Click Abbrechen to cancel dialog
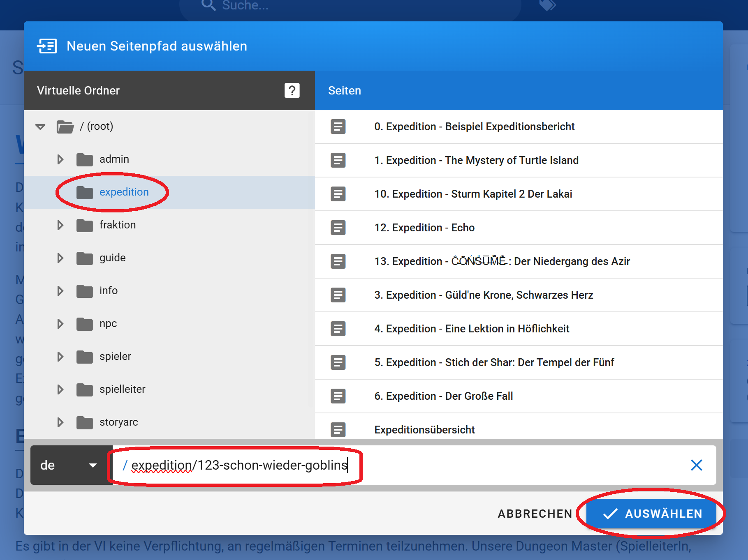 [535, 514]
